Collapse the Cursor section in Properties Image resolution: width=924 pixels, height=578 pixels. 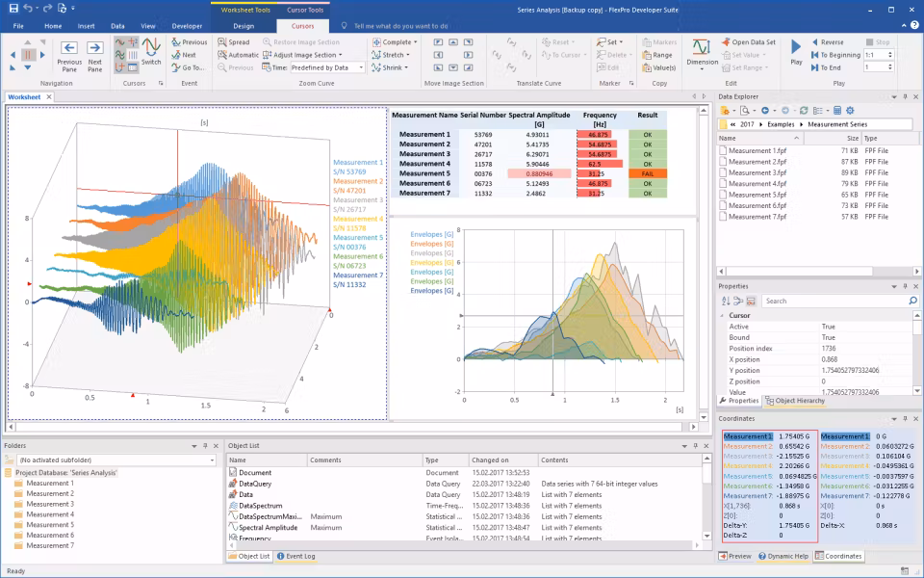722,315
